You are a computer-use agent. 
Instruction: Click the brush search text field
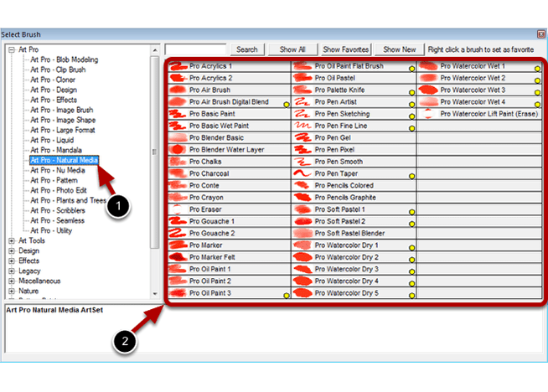(195, 49)
